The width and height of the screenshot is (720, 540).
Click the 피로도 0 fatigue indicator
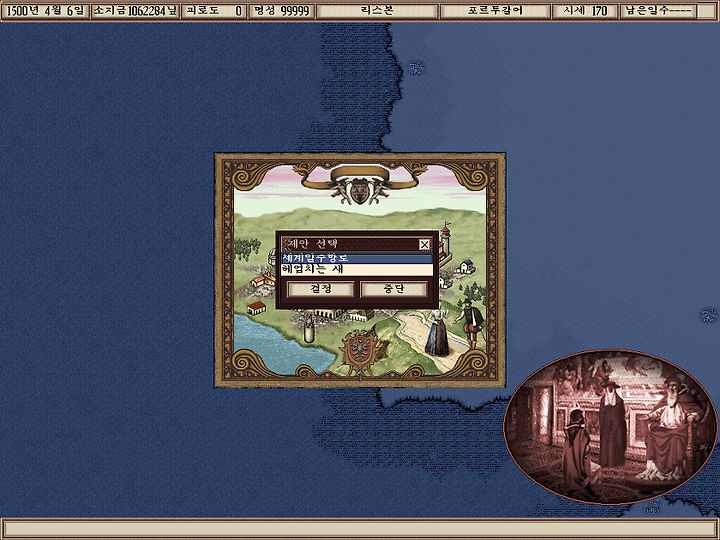213,11
